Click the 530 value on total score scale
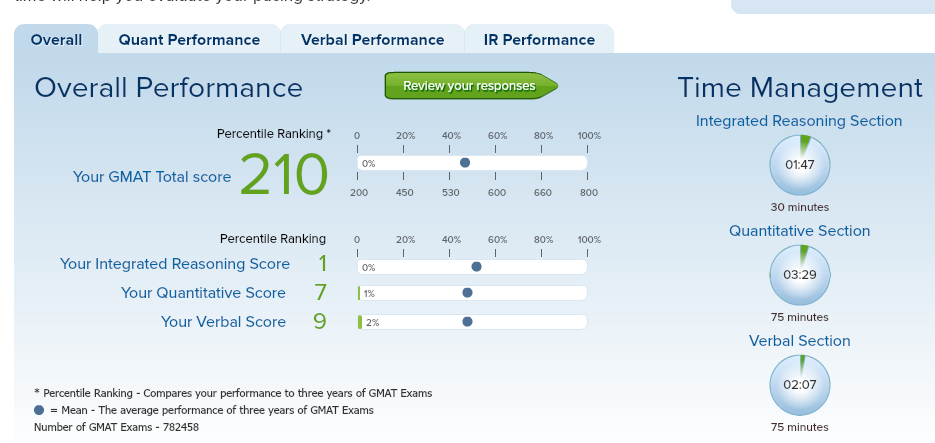 (x=451, y=193)
